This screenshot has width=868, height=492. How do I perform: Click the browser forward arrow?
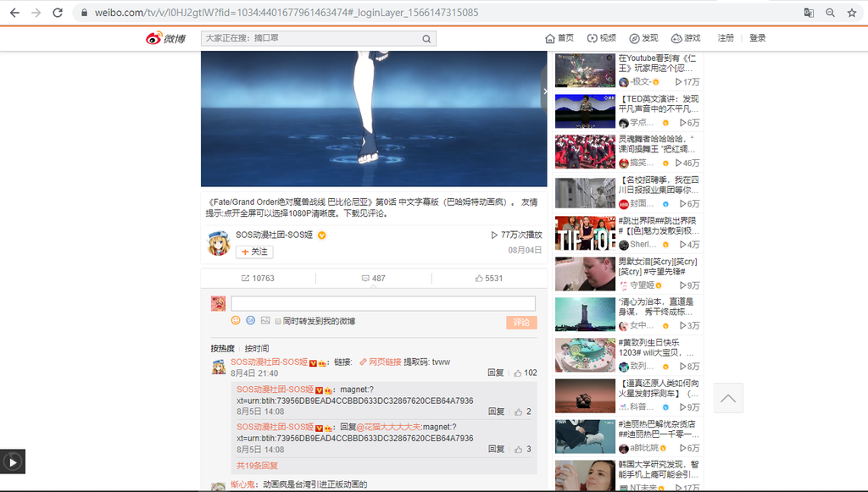[x=36, y=13]
